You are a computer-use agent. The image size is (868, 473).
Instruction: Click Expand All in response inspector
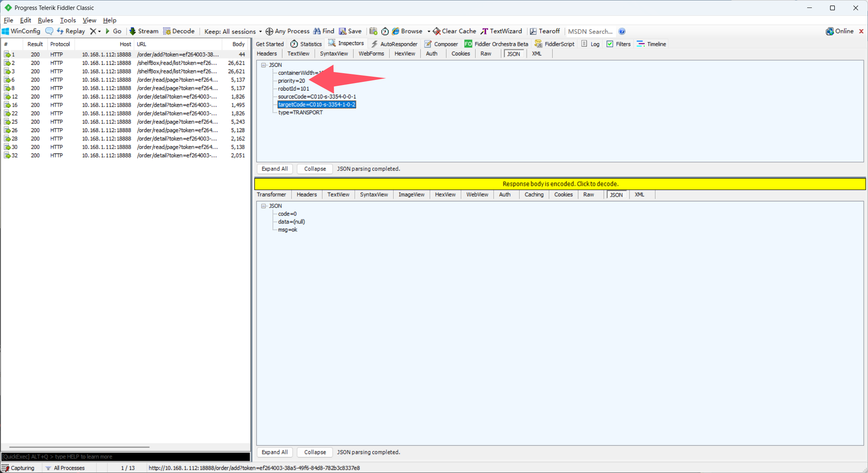coord(275,452)
